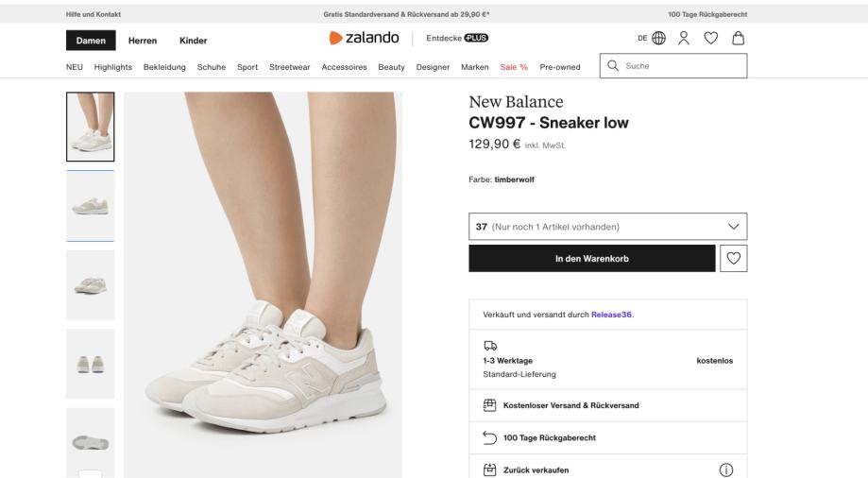Screen dimensions: 868x478
Task: Expand the size 37 dropdown
Action: 607,227
